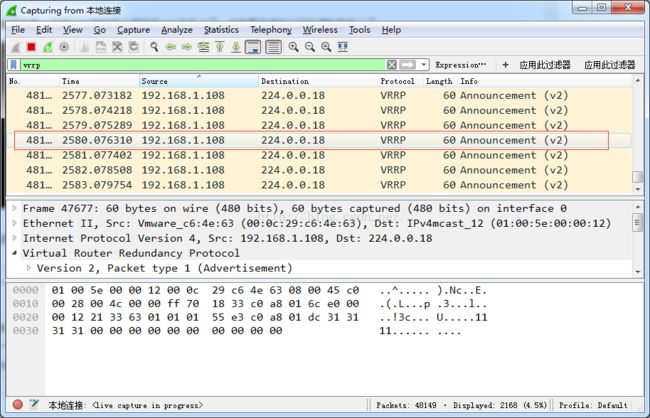Click last 应用此过滤器 filter button
Screen dimensions: 650x418
[x=610, y=65]
